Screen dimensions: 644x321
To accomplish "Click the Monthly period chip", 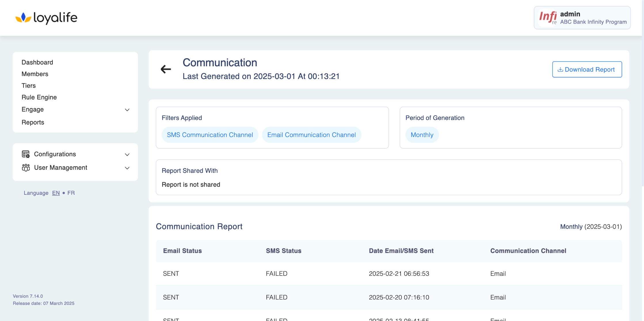I will pyautogui.click(x=422, y=135).
